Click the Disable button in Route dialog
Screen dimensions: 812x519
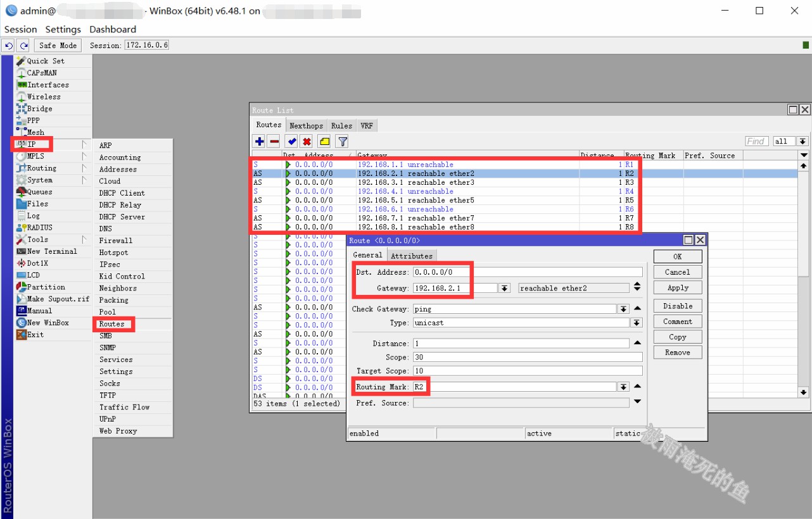click(677, 306)
